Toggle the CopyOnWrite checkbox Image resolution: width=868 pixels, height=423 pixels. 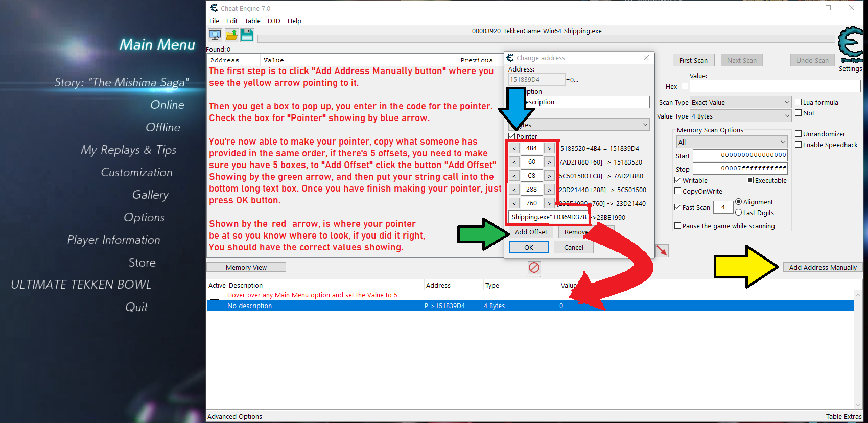[x=678, y=191]
